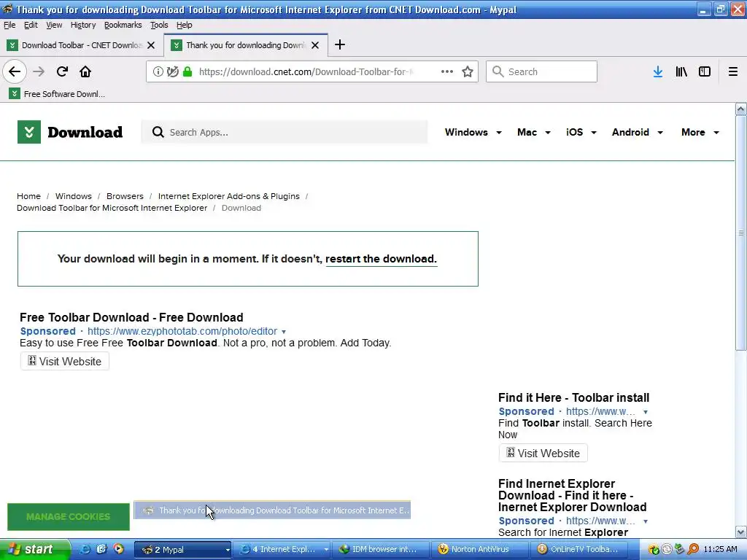
Task: Reload the current page
Action: coord(62,71)
